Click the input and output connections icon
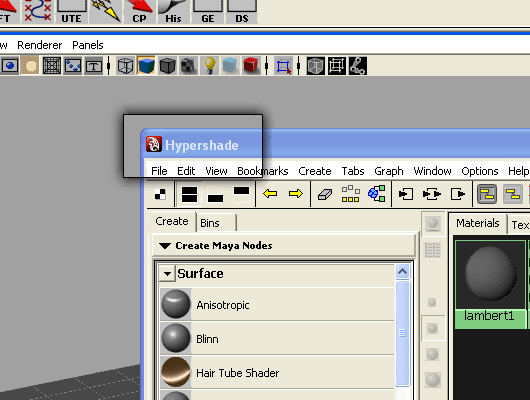Image resolution: width=530 pixels, height=400 pixels. pyautogui.click(x=432, y=194)
